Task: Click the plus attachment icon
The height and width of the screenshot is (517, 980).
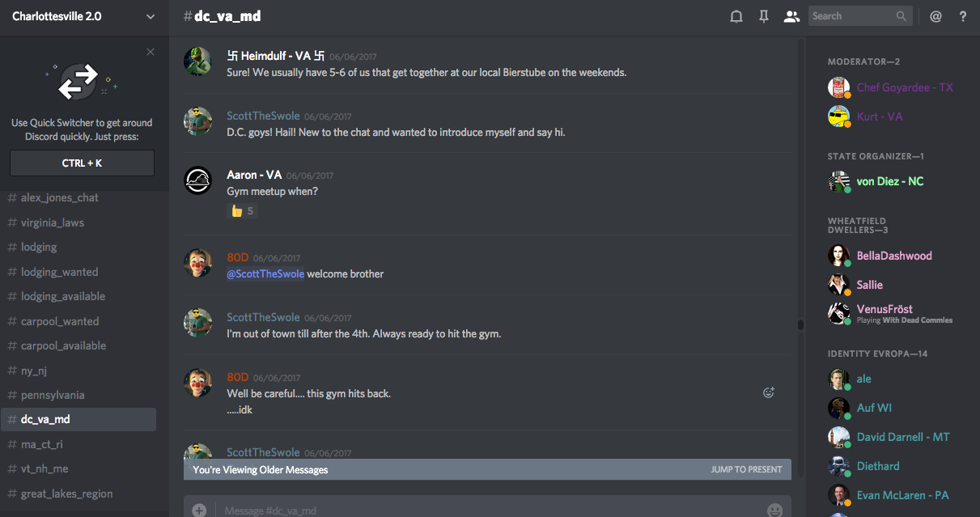Action: (x=199, y=510)
